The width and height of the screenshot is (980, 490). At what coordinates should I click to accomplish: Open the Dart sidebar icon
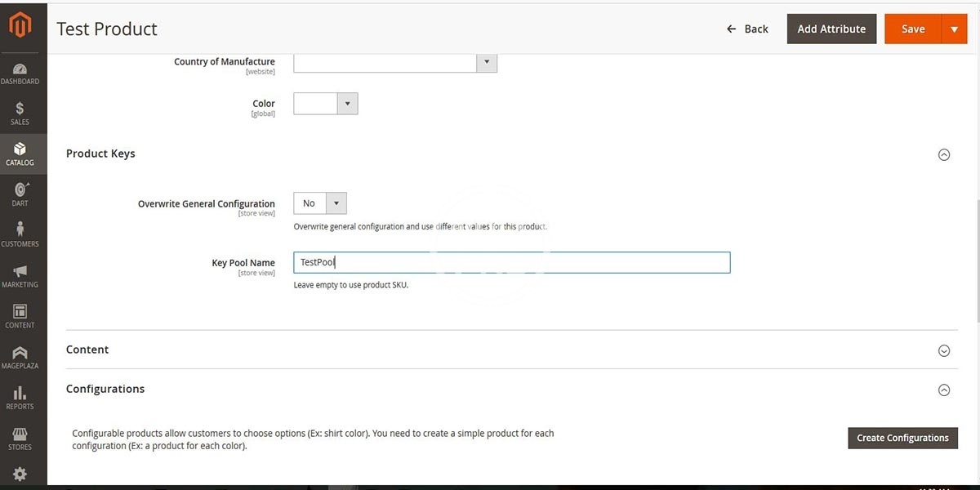coord(20,194)
